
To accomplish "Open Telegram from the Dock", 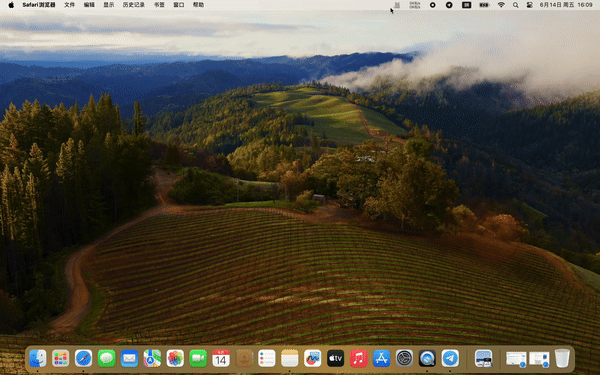I will (450, 359).
